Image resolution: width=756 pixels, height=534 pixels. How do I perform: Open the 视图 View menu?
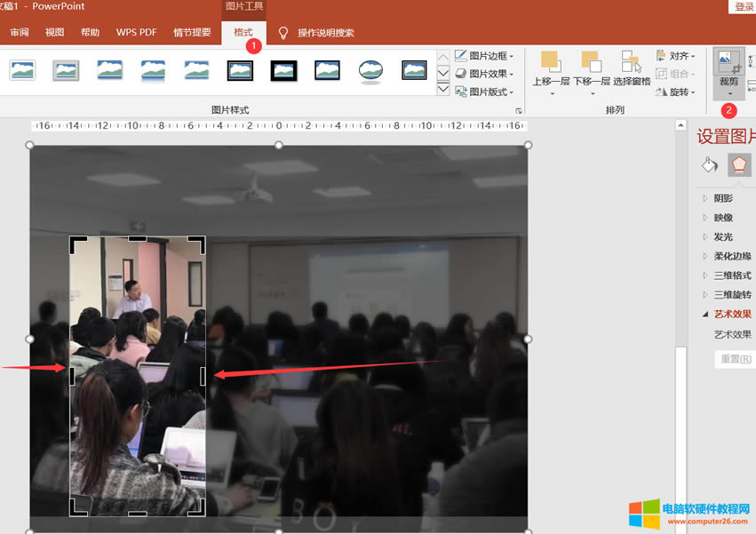pyautogui.click(x=54, y=32)
